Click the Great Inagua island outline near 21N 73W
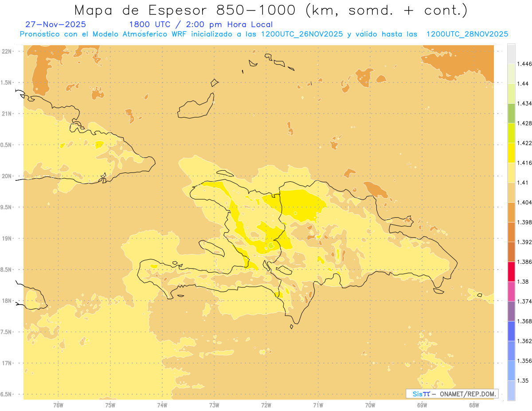 (196, 106)
